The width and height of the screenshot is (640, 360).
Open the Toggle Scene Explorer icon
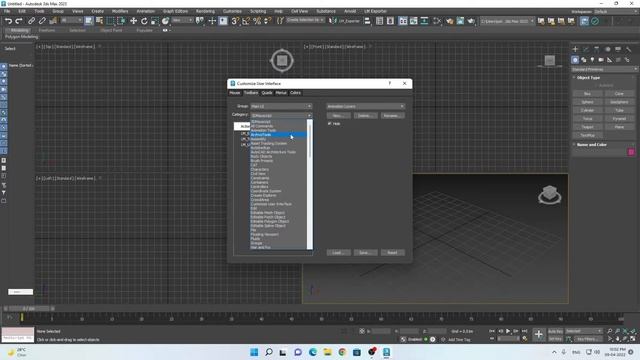(x=380, y=21)
